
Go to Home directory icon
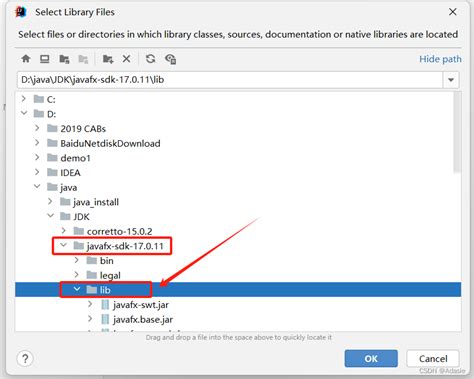(26, 59)
